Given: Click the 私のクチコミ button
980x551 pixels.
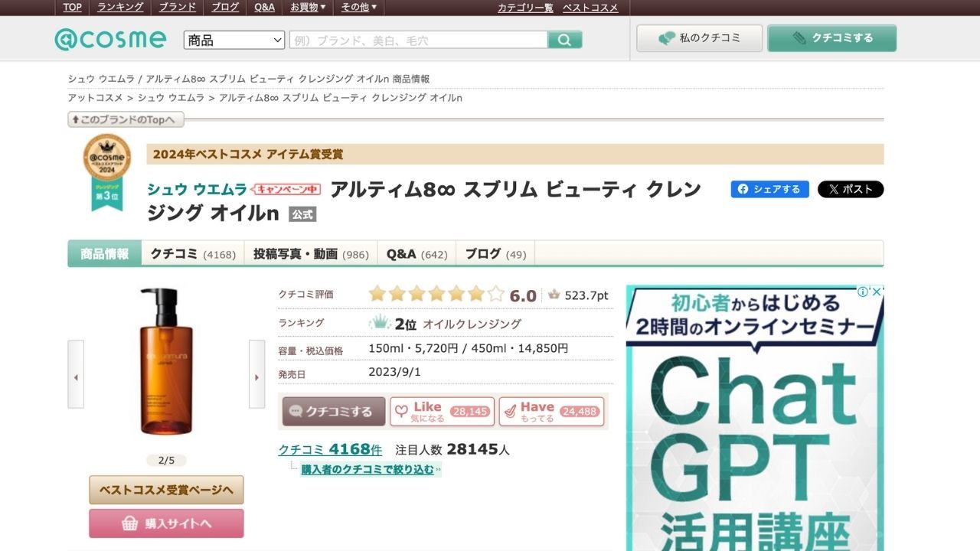Looking at the screenshot, I should (x=700, y=38).
